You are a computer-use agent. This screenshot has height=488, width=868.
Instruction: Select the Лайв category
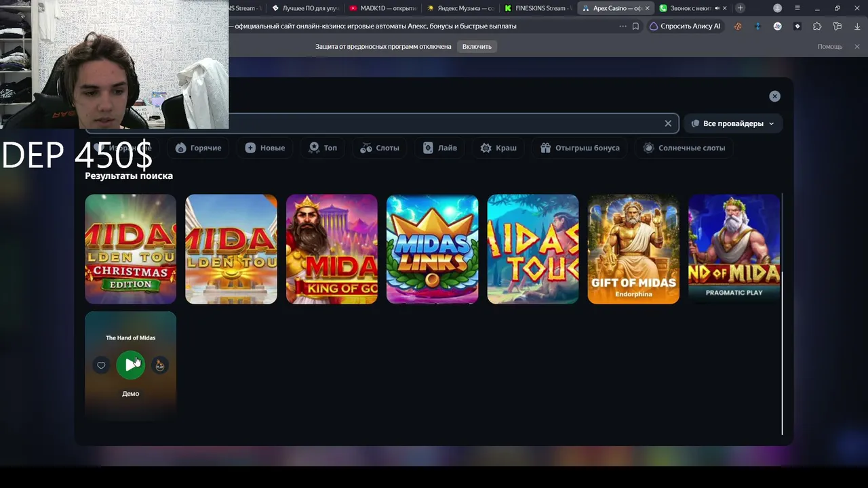click(x=440, y=148)
